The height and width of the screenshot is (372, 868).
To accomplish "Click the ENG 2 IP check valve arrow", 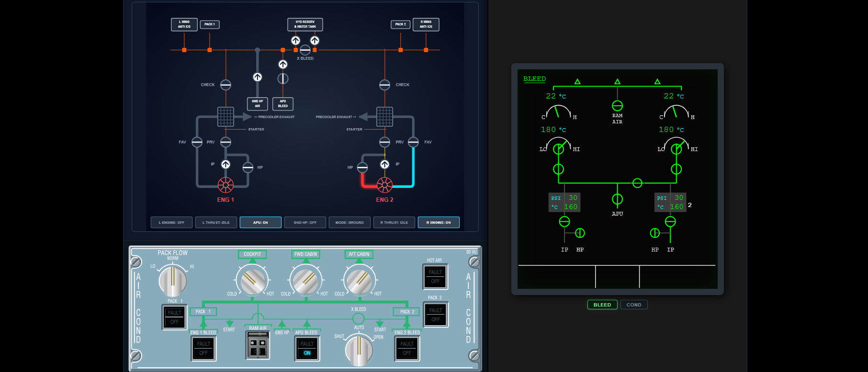I will coord(384,164).
